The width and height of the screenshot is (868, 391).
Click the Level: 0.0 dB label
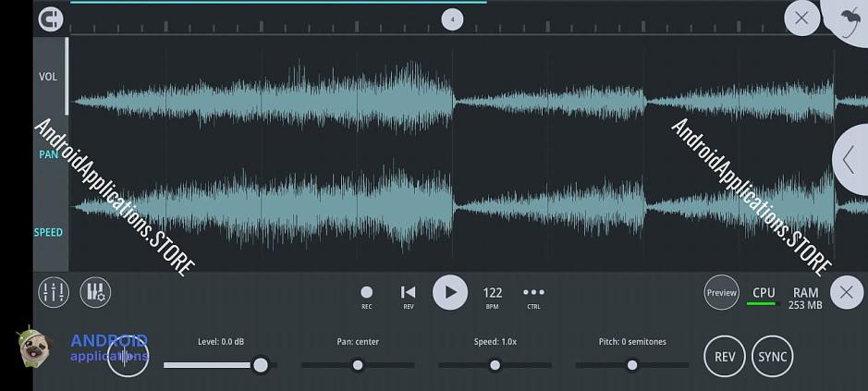coord(221,342)
